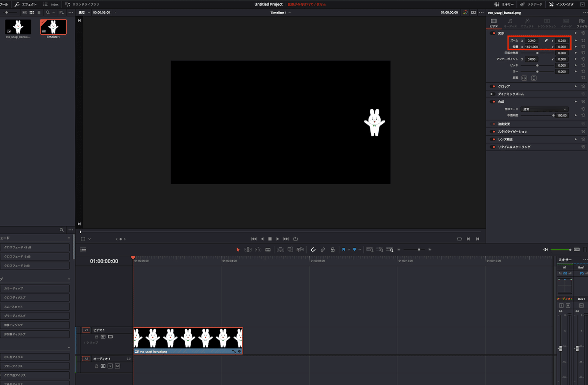Toggle the loop playback icon
The image size is (588, 385).
pos(295,239)
